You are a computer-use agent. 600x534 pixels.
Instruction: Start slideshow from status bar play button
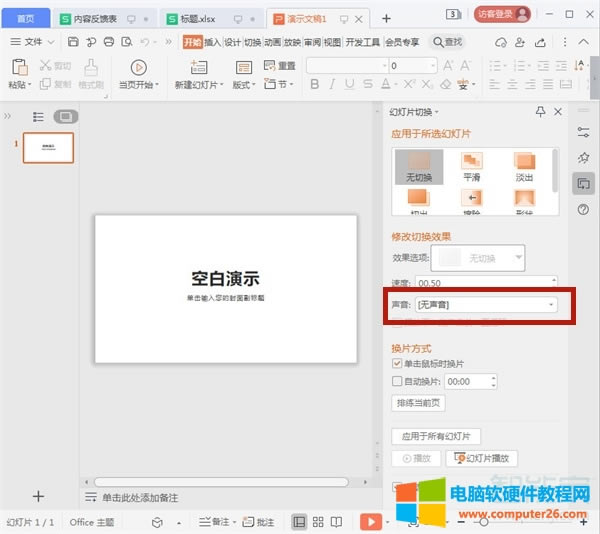coord(370,522)
